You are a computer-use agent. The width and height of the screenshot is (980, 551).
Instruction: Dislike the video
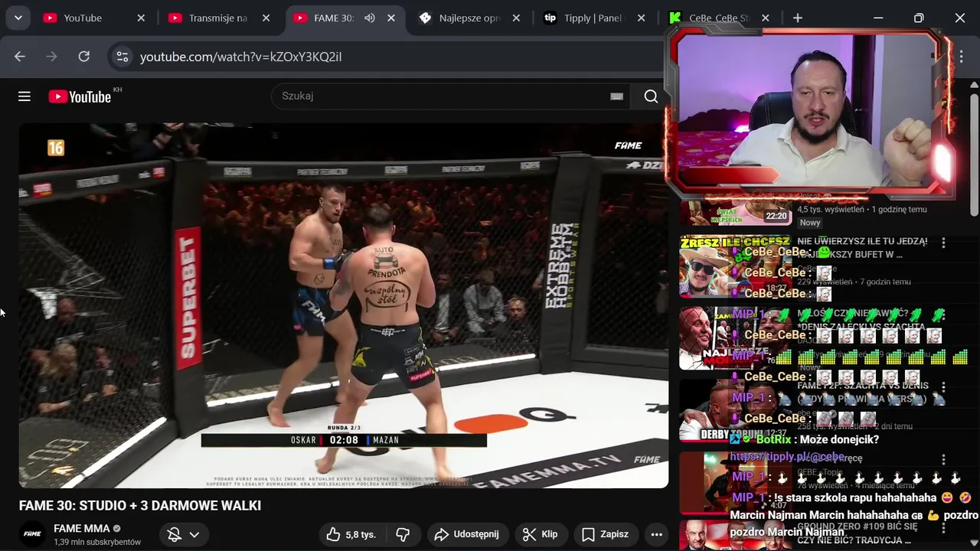[x=403, y=534]
